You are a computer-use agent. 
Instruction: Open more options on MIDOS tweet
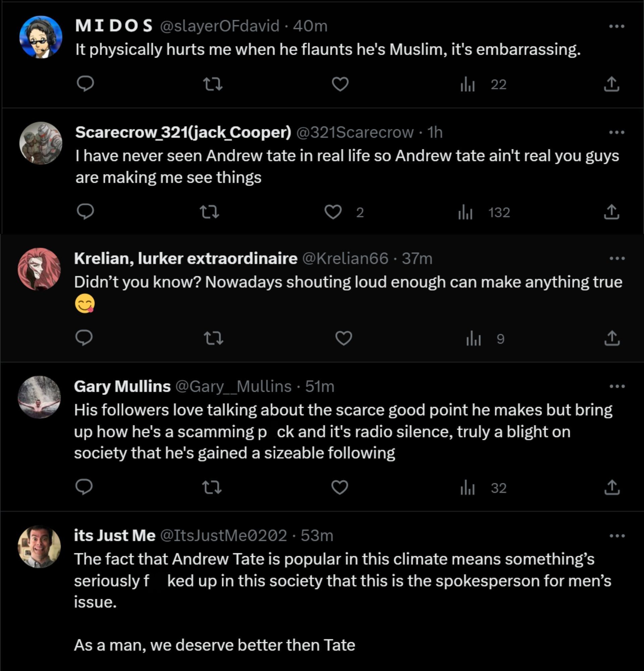[x=616, y=27]
